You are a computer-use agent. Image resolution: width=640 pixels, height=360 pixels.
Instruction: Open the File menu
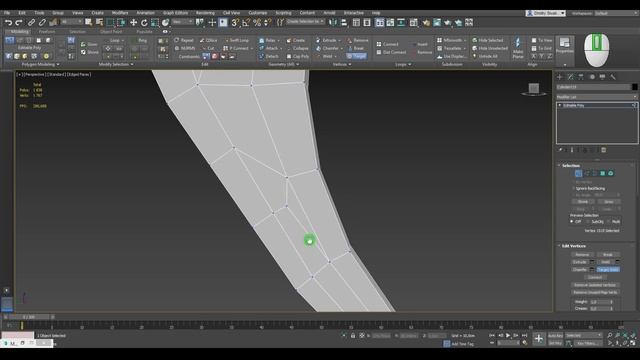7,13
